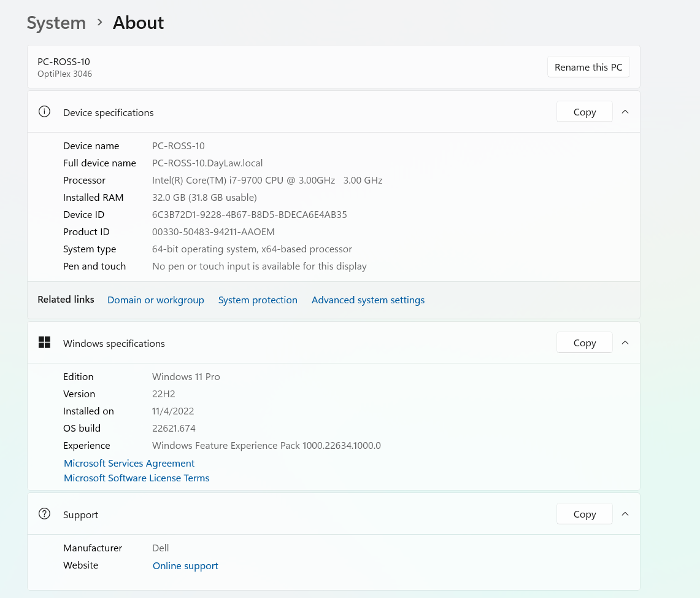Image resolution: width=700 pixels, height=598 pixels.
Task: Click the PC-ROSS-10 header name
Action: point(64,61)
